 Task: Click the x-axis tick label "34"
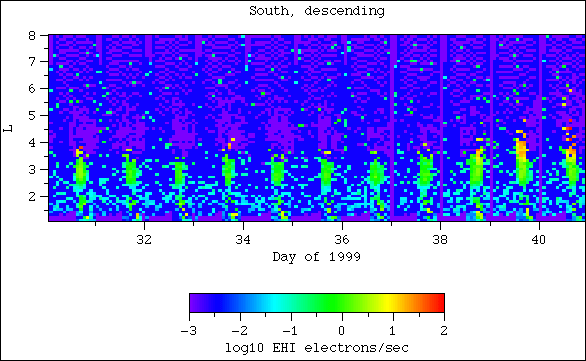tap(243, 240)
